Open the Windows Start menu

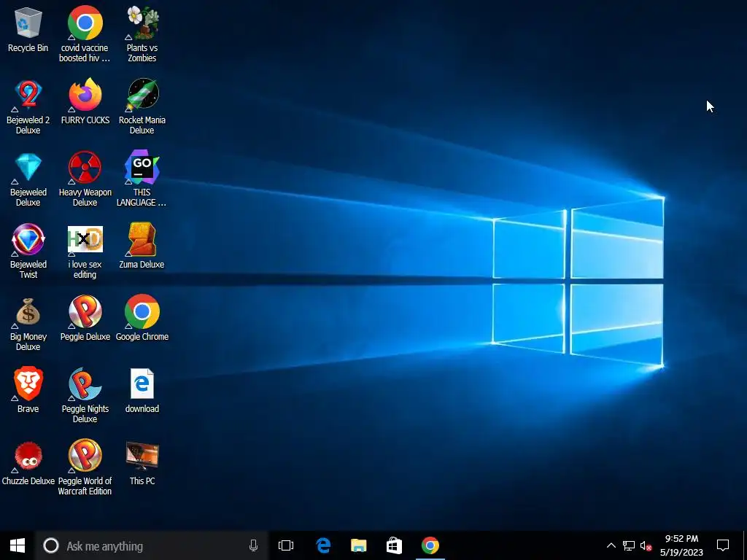pos(18,545)
